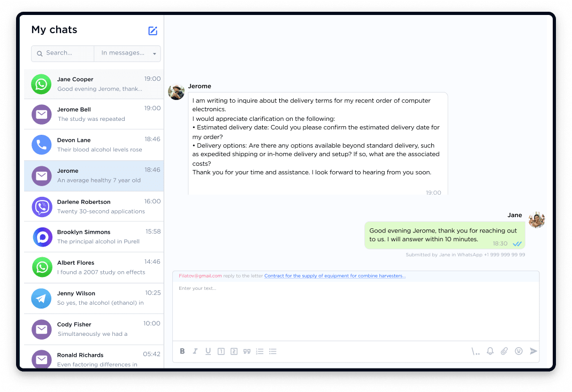This screenshot has width=572, height=392.
Task: Open chat name Darlene Robertson
Action: pos(83,202)
